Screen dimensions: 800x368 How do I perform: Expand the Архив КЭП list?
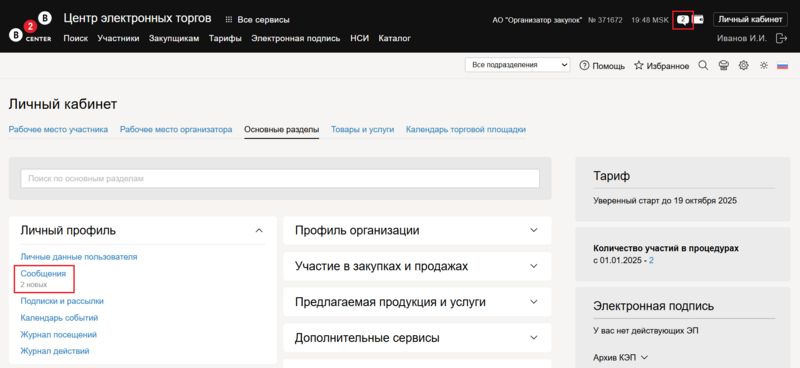click(621, 357)
